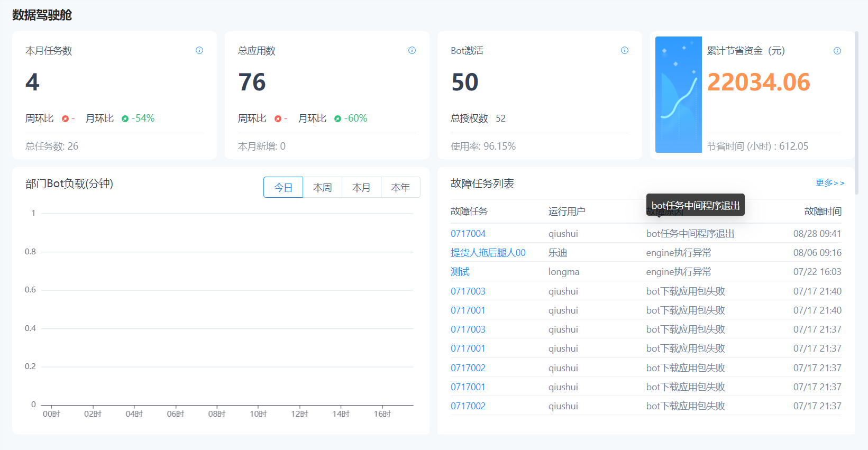
Task: Click red 周环比 trend icon in 总应用数 card
Action: (278, 118)
